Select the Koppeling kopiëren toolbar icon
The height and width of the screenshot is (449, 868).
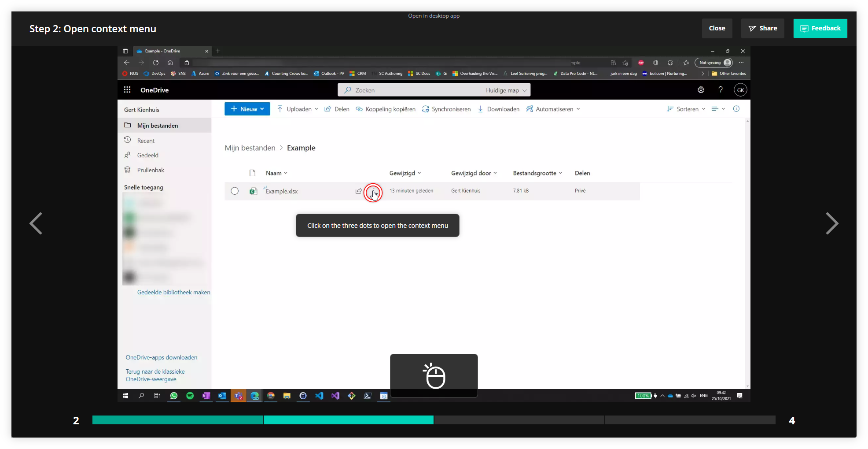click(x=358, y=109)
